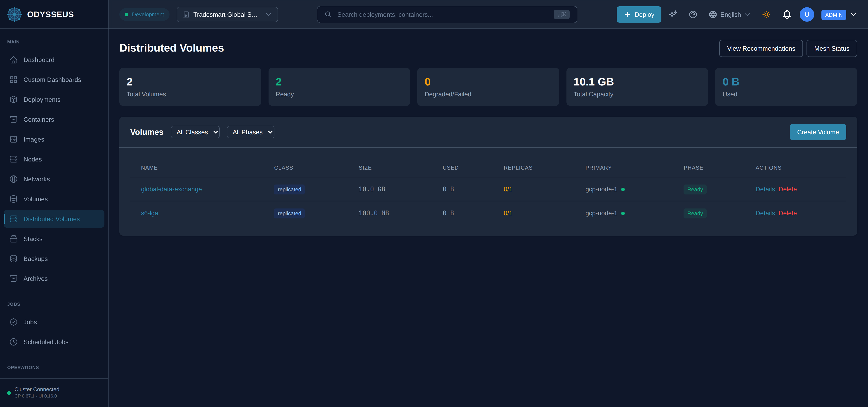Delete the global-data-exchange volume
Screen dimensions: 868x407
point(788,189)
